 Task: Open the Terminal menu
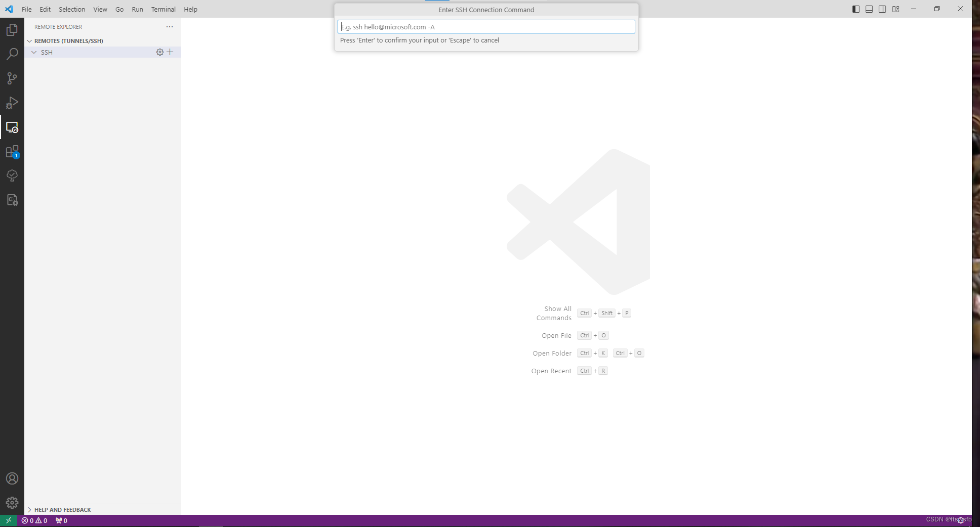tap(164, 9)
